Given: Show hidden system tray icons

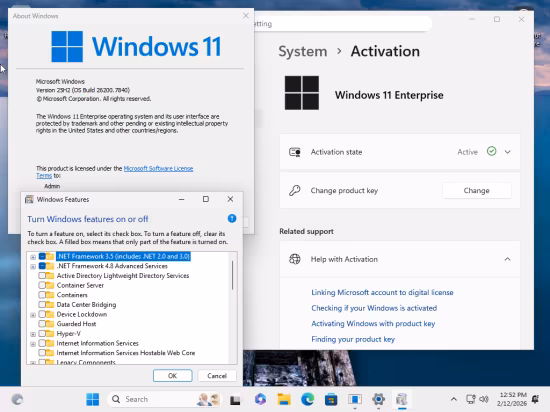Looking at the screenshot, I should 454,399.
